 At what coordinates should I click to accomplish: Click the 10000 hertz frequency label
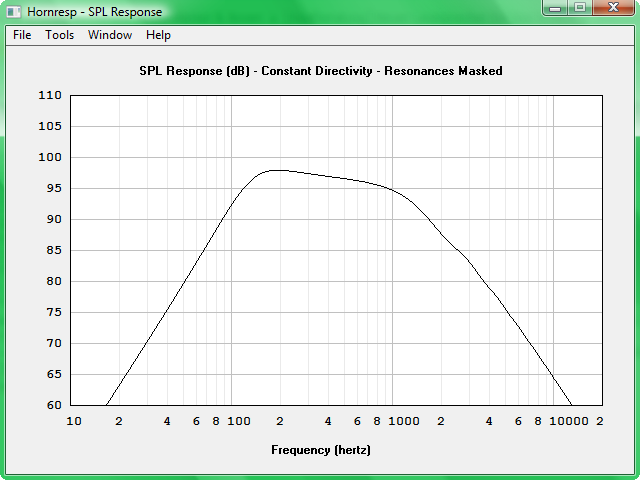[569, 421]
